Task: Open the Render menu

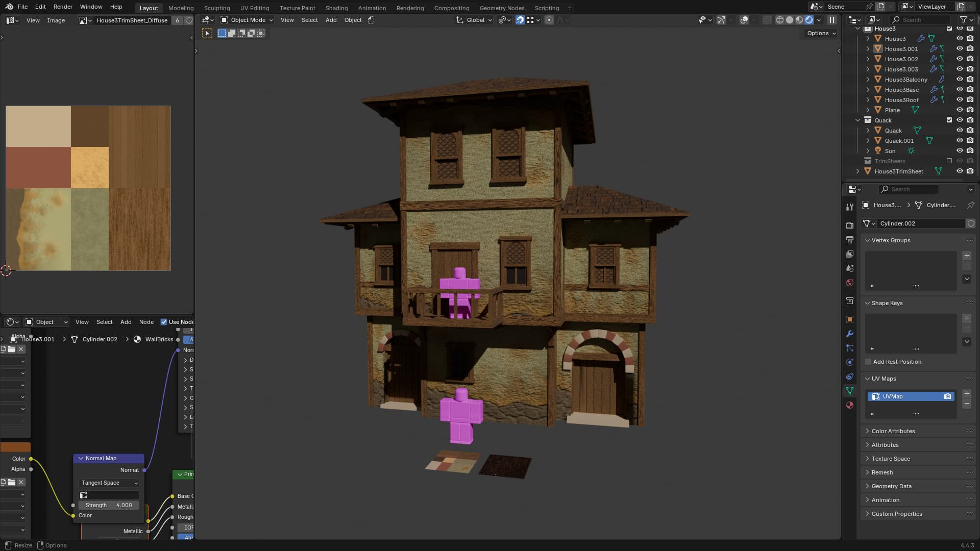Action: (x=63, y=7)
